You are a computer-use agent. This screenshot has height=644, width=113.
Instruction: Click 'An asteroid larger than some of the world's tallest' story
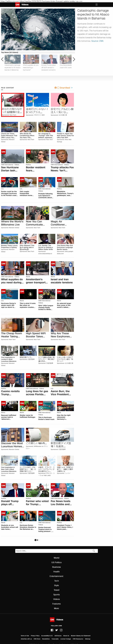point(64,305)
